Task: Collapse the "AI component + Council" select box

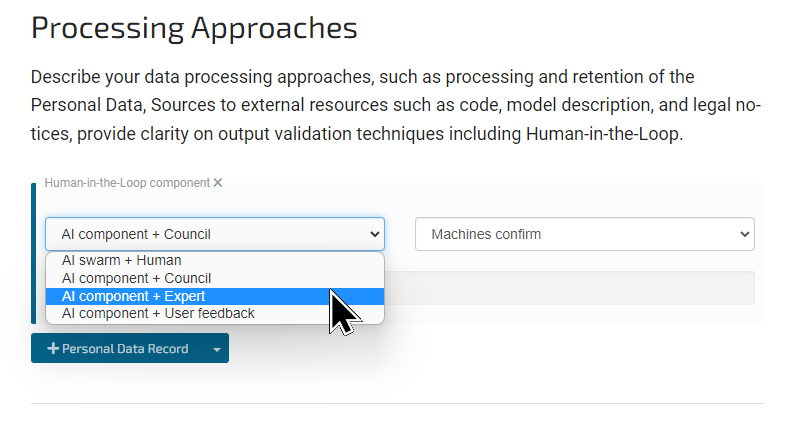Action: tap(214, 234)
